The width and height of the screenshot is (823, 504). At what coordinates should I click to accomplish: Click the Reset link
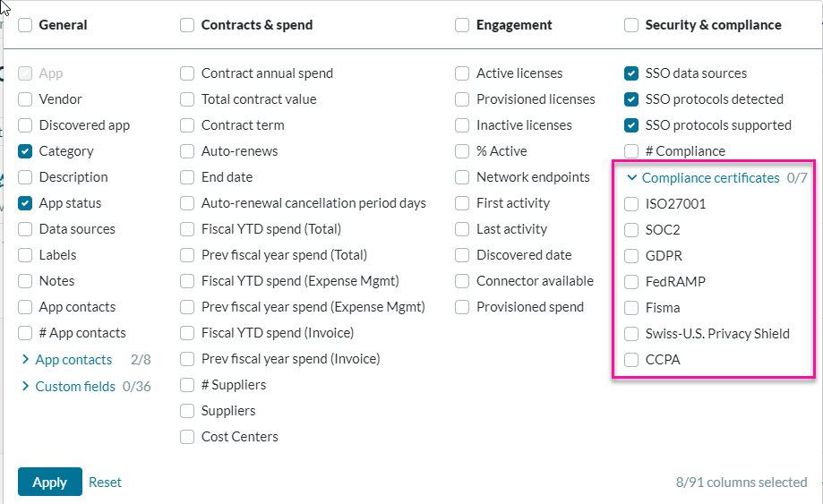coord(105,482)
